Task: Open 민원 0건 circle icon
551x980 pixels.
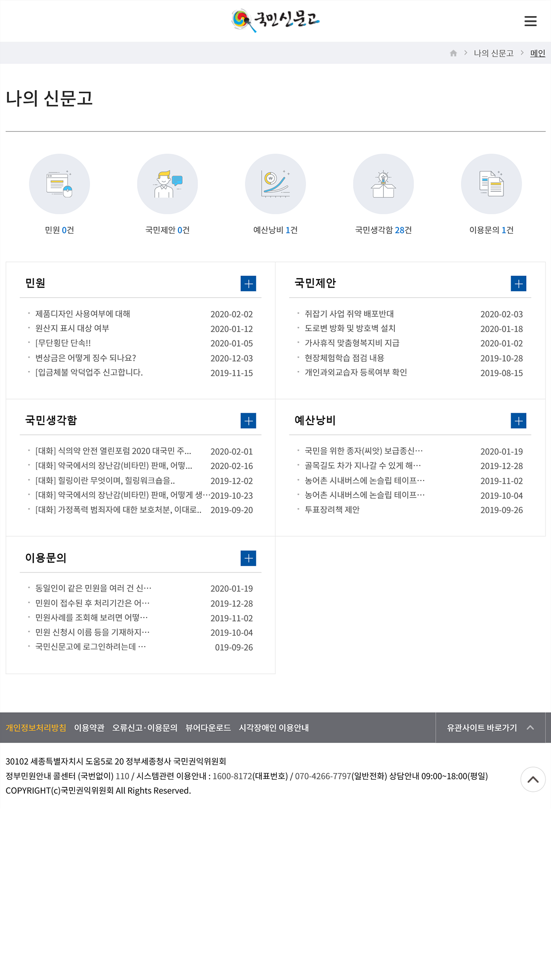Action: click(x=59, y=184)
